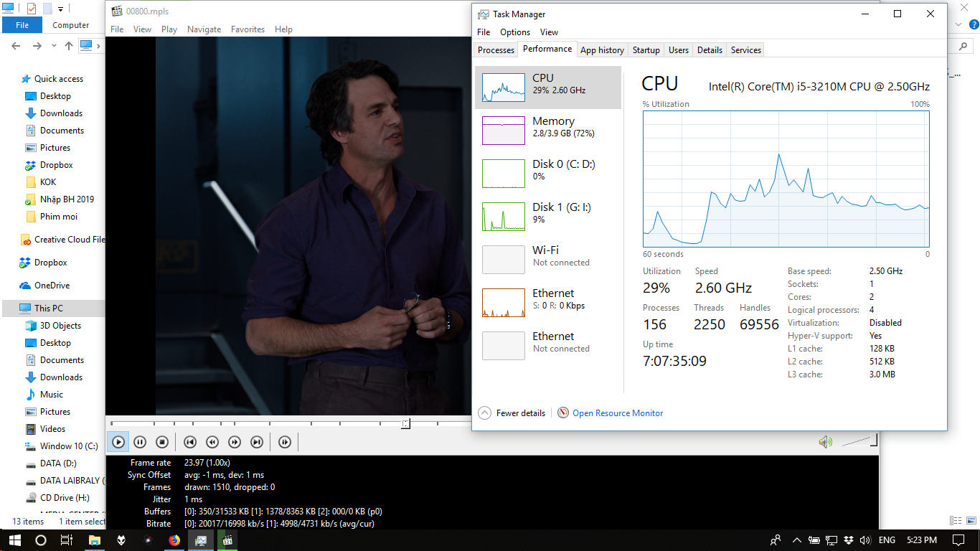Open the KOK folder in the sidebar
The image size is (980, 551).
(48, 182)
